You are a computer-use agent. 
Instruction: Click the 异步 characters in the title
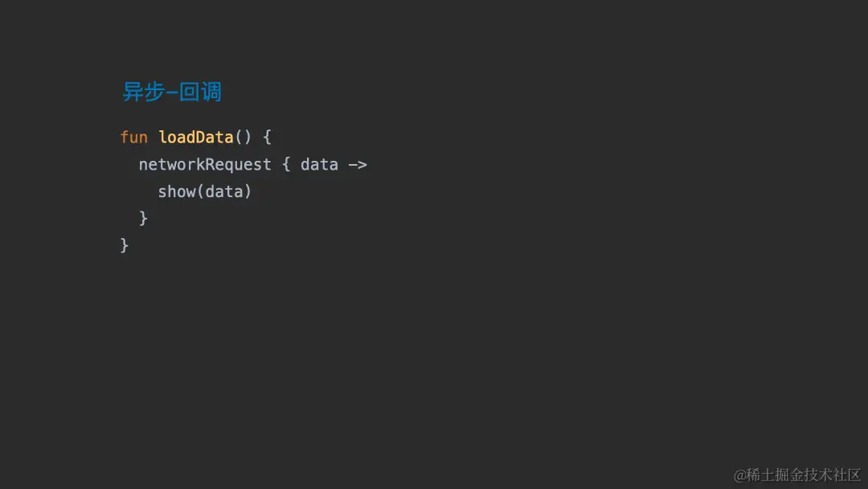143,92
